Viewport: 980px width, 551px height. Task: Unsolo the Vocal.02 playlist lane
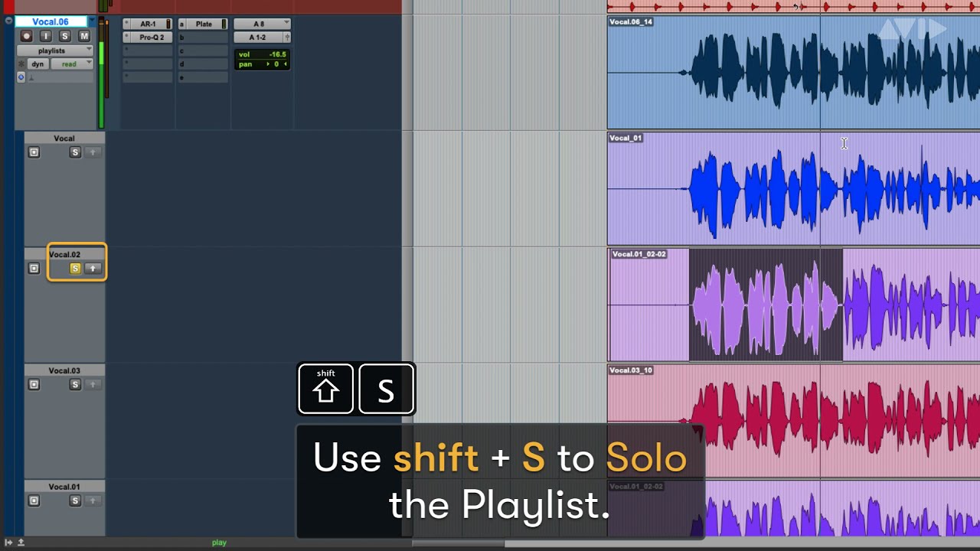75,269
